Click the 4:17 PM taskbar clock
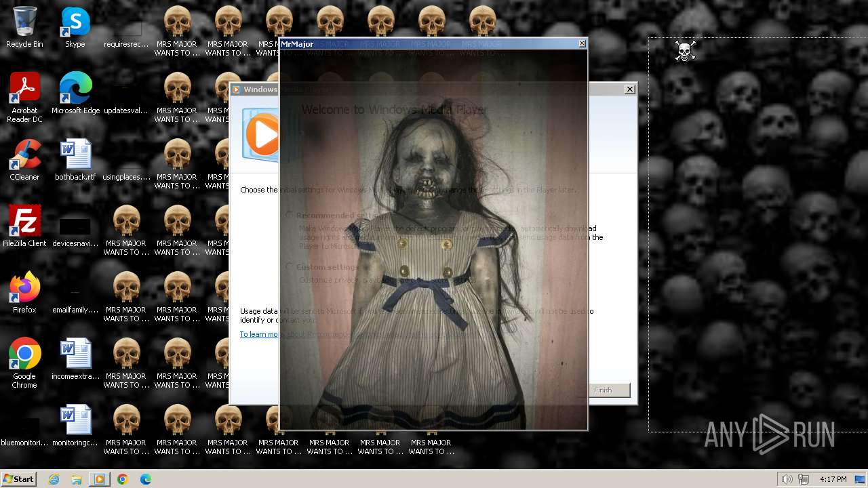Image resolution: width=868 pixels, height=488 pixels. pyautogui.click(x=833, y=479)
